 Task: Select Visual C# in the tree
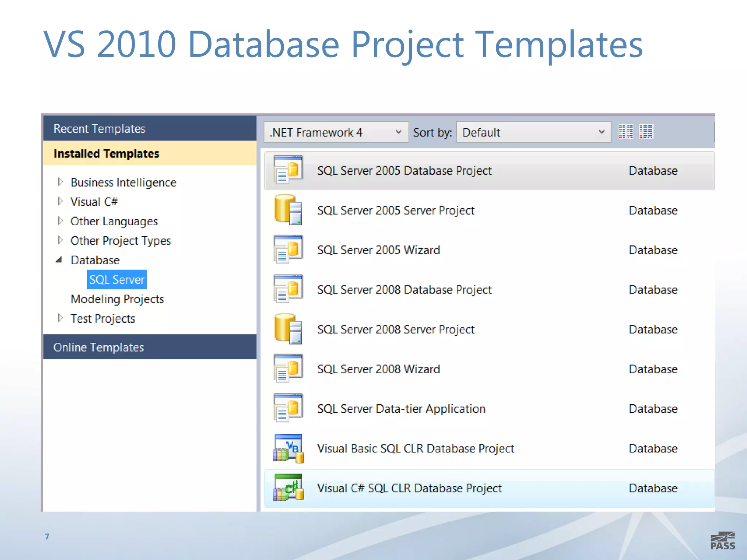(94, 202)
